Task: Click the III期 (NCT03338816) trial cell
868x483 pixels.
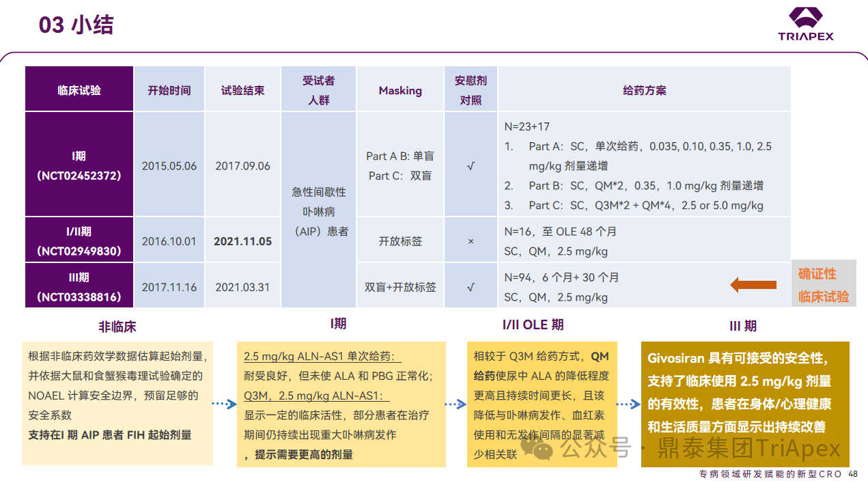Action: 79,287
